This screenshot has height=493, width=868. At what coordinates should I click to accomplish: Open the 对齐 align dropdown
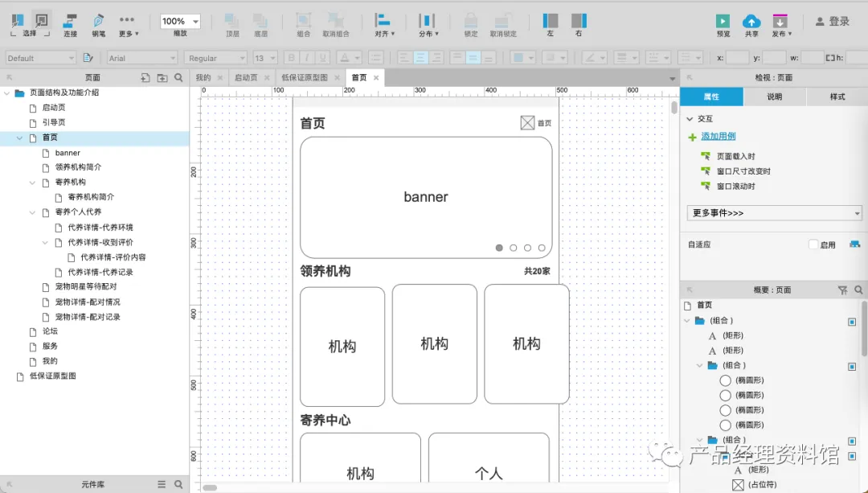[383, 24]
